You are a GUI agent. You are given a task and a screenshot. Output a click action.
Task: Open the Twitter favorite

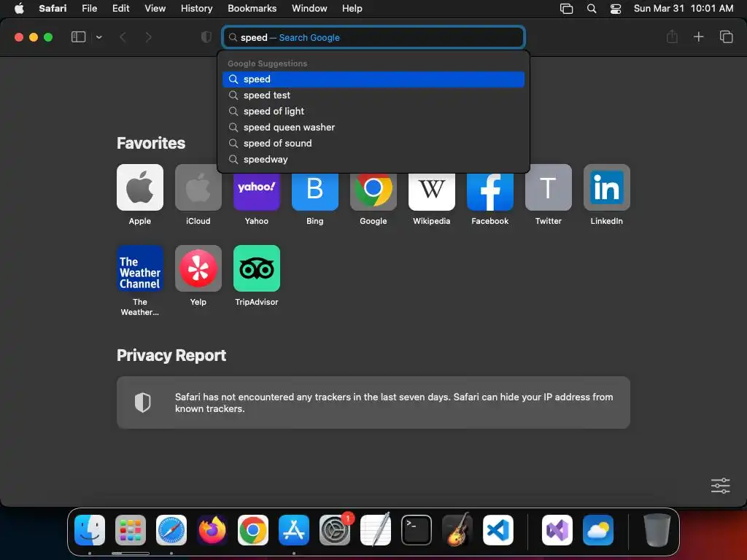[549, 187]
